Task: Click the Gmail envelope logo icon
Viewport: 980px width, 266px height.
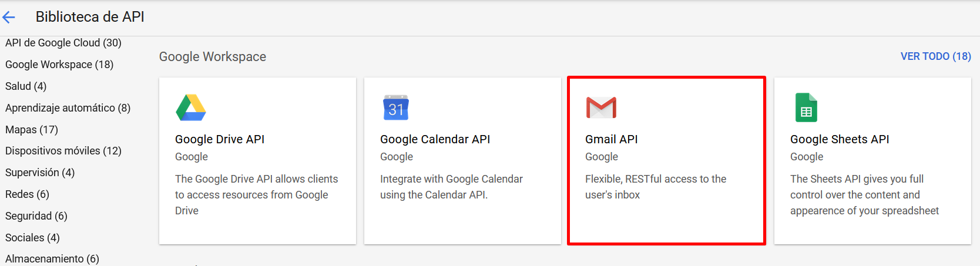Action: click(x=601, y=107)
